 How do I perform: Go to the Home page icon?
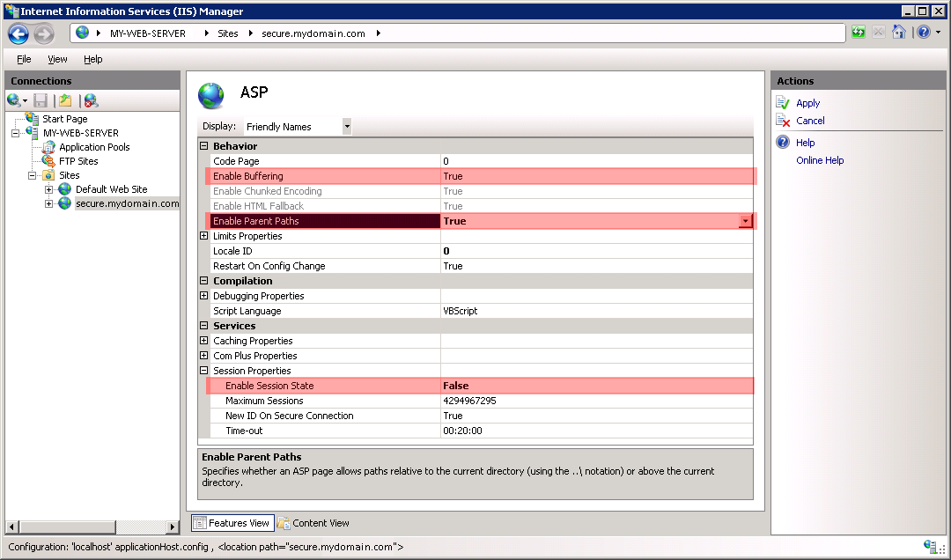[x=898, y=33]
